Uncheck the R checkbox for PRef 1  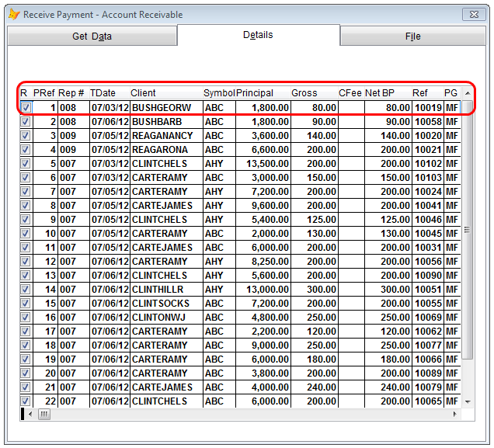[26, 108]
